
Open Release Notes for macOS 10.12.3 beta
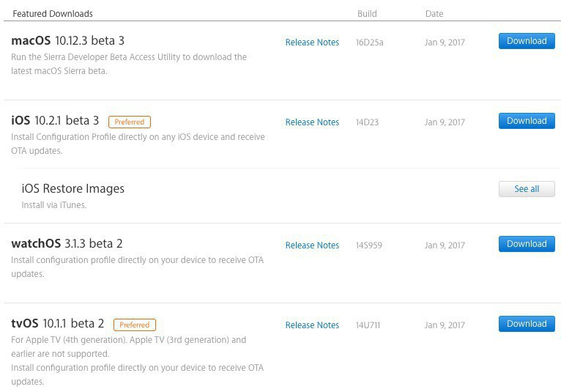[312, 42]
